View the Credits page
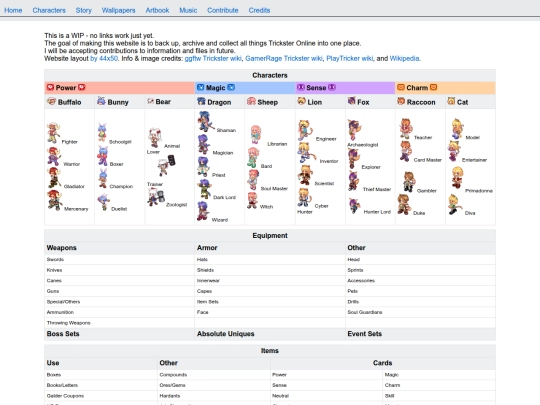 259,10
